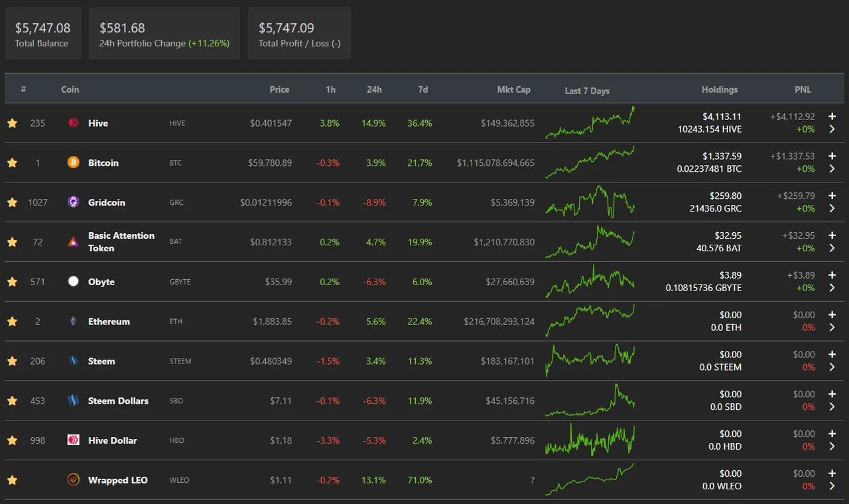Screen dimensions: 849x504
Task: Click the Steem Dollars logo icon
Action: [x=74, y=401]
